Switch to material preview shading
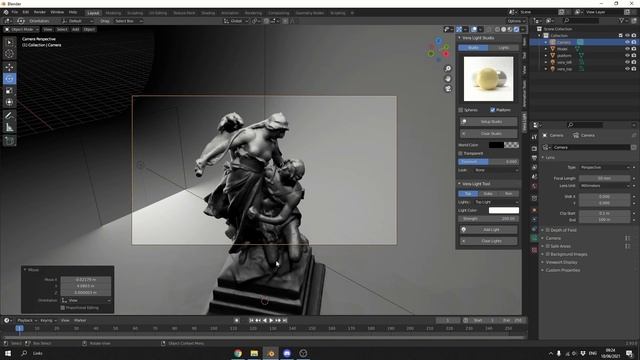 click(510, 29)
